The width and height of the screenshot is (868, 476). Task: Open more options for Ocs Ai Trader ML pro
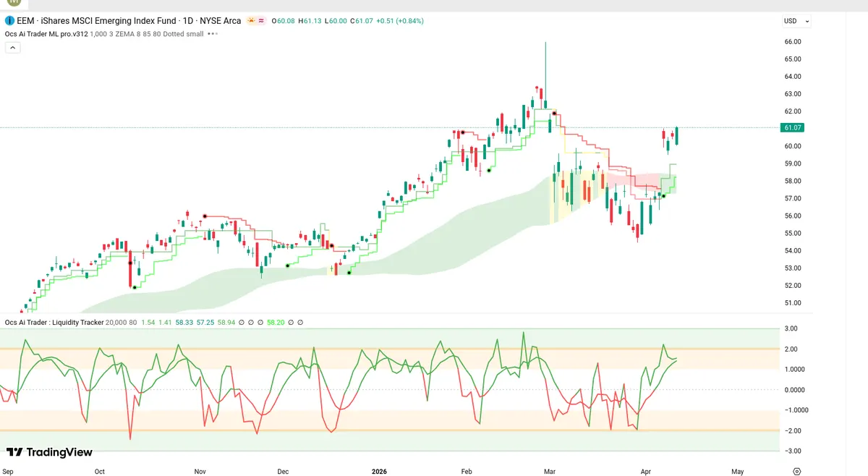213,33
